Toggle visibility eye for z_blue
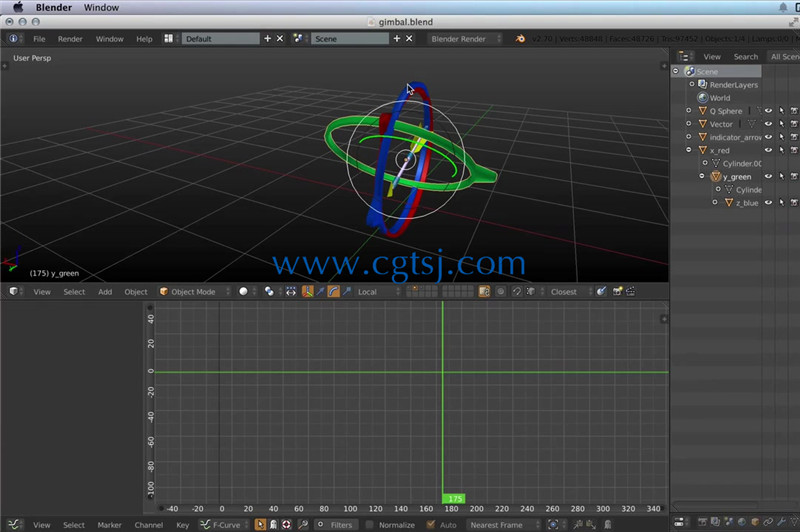Viewport: 800px width, 532px height. pyautogui.click(x=768, y=202)
